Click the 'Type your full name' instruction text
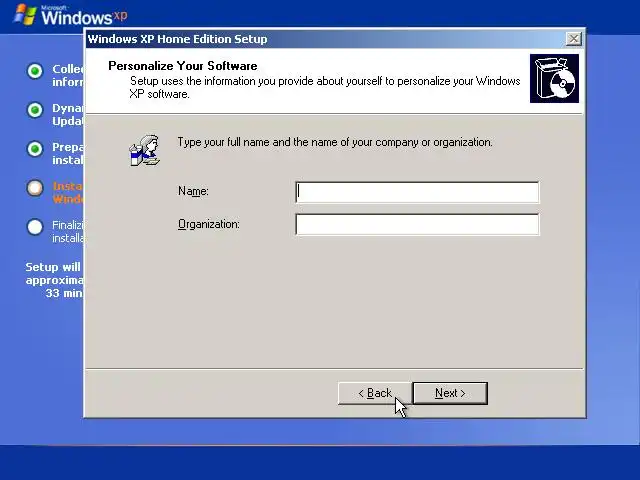640x480 pixels. pyautogui.click(x=335, y=142)
